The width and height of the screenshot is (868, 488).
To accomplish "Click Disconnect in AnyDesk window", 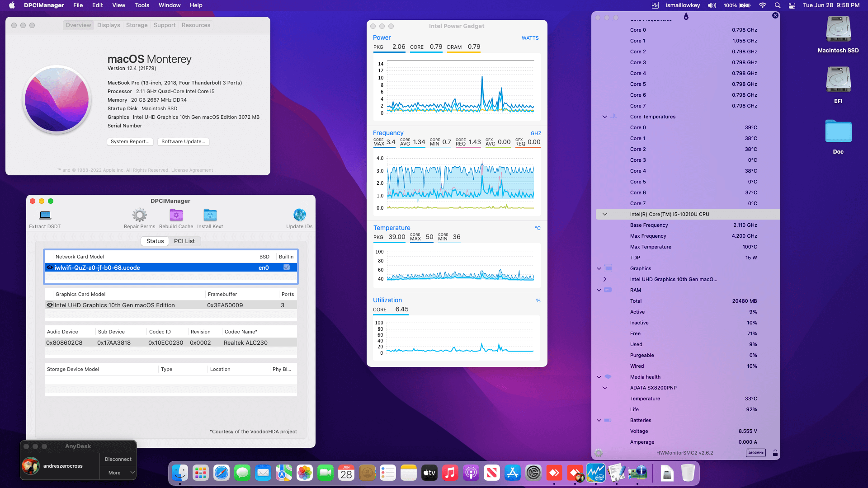I will pos(118,460).
